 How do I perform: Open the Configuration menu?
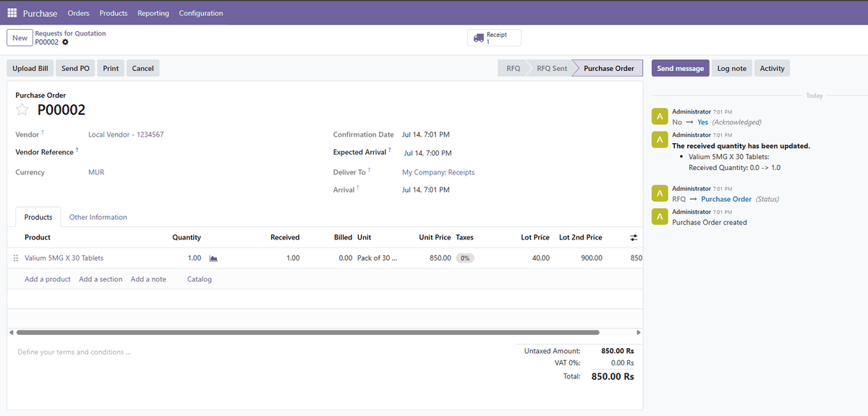(x=201, y=13)
